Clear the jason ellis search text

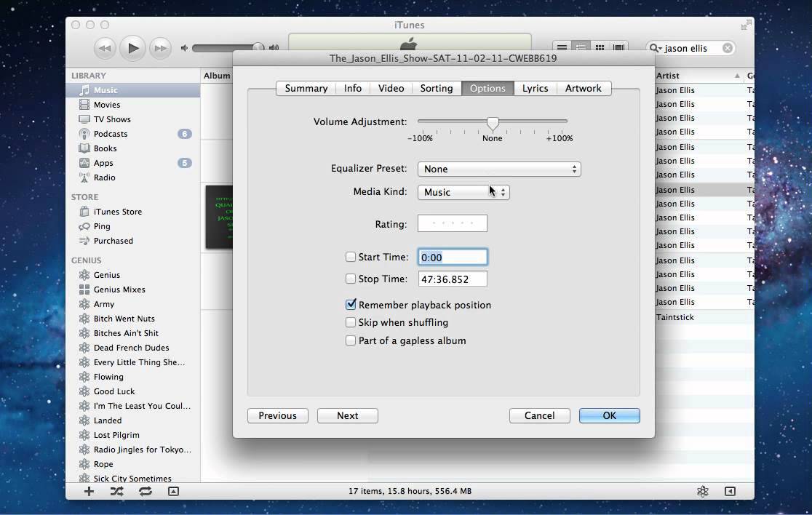[728, 48]
